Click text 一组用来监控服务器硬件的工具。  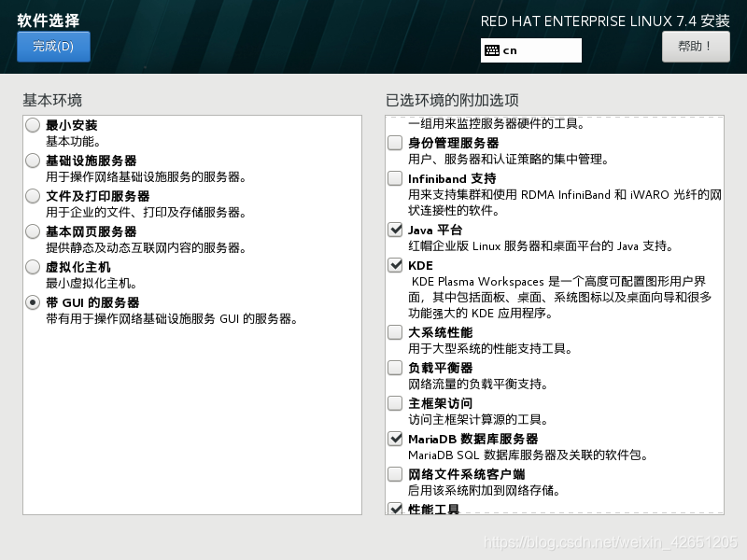[496, 124]
